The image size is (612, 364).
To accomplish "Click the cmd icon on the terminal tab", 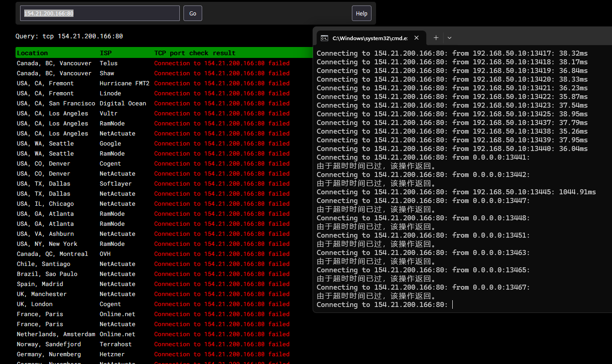I will click(324, 38).
